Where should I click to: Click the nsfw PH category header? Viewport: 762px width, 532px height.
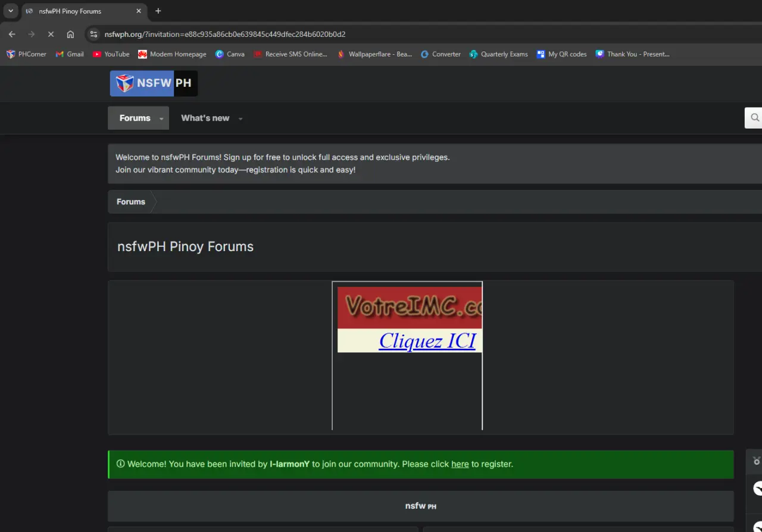click(x=420, y=506)
